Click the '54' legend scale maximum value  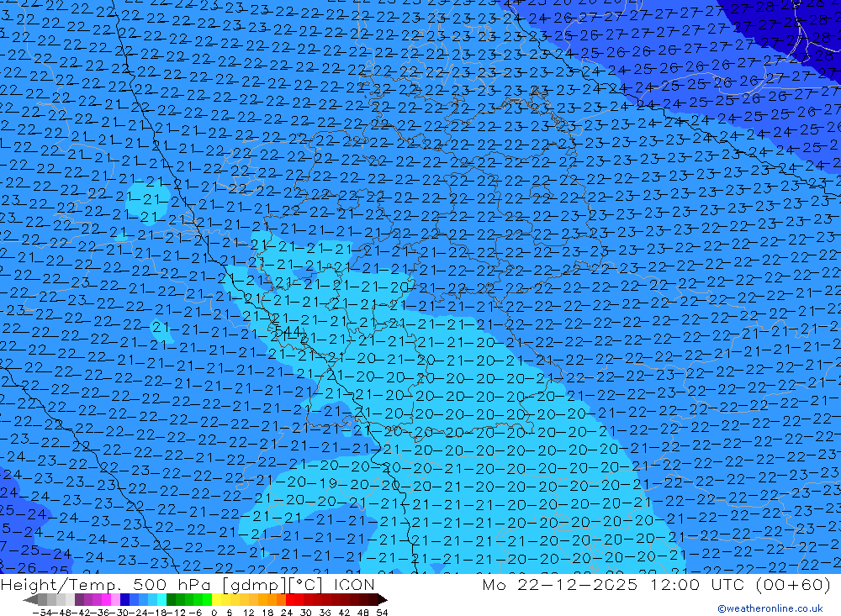382,613
